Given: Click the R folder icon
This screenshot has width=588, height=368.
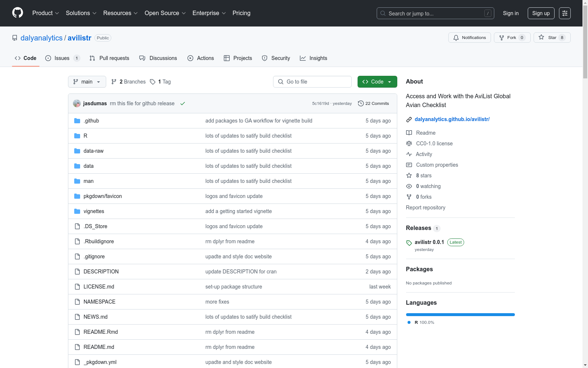Looking at the screenshot, I should coord(77,136).
